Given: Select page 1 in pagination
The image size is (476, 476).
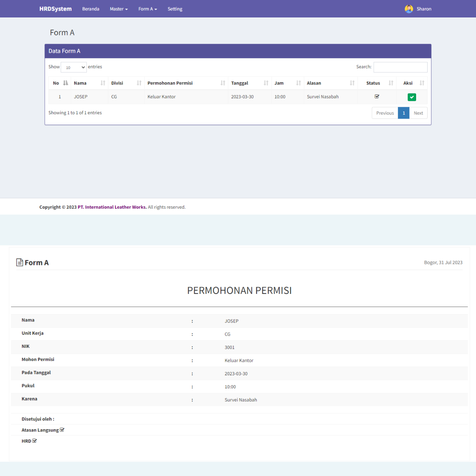Looking at the screenshot, I should coord(404,113).
